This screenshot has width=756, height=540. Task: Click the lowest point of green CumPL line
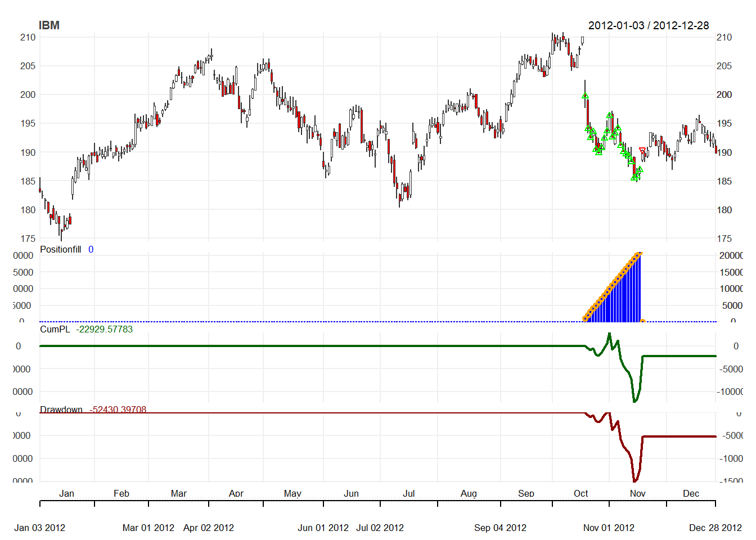point(634,401)
